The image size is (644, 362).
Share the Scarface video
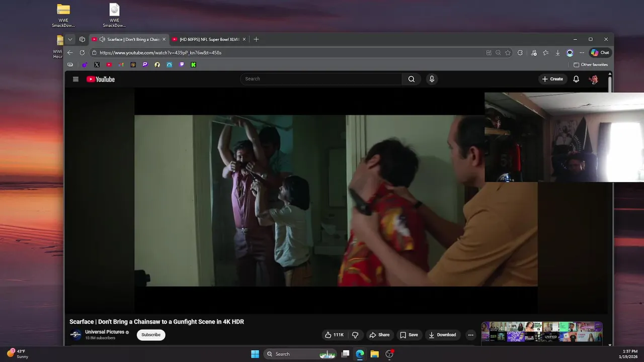tap(379, 335)
